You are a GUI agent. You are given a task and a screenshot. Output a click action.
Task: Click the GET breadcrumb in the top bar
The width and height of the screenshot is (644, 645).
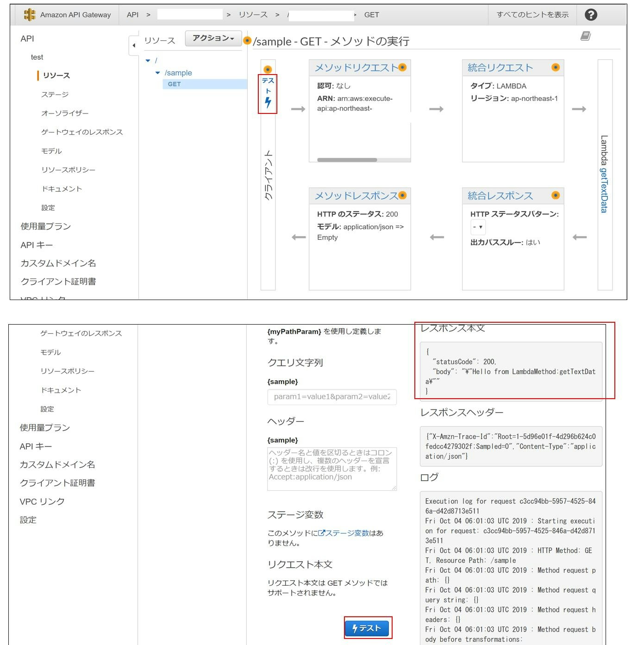point(371,15)
